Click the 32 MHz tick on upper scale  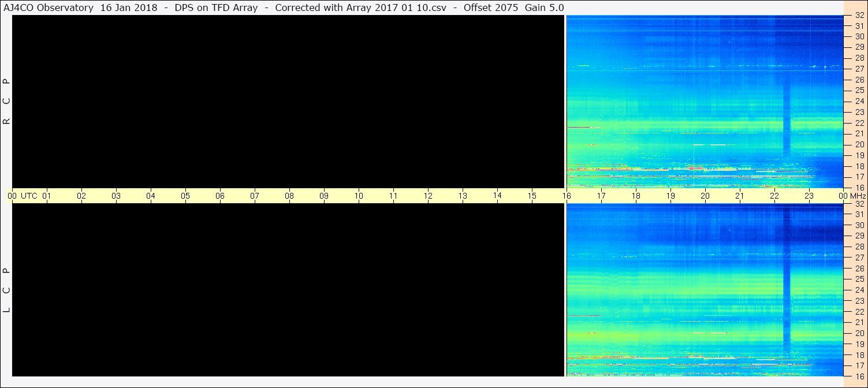(859, 15)
